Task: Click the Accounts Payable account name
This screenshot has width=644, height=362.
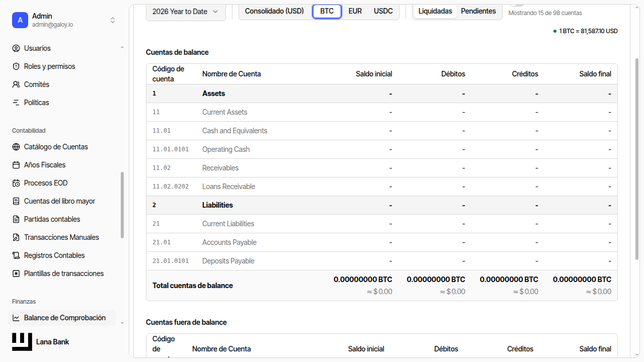Action: click(x=229, y=242)
